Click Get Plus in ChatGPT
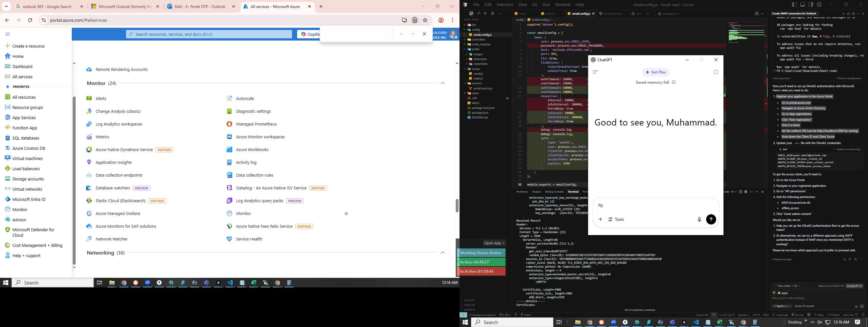The image size is (868, 327). [x=656, y=72]
